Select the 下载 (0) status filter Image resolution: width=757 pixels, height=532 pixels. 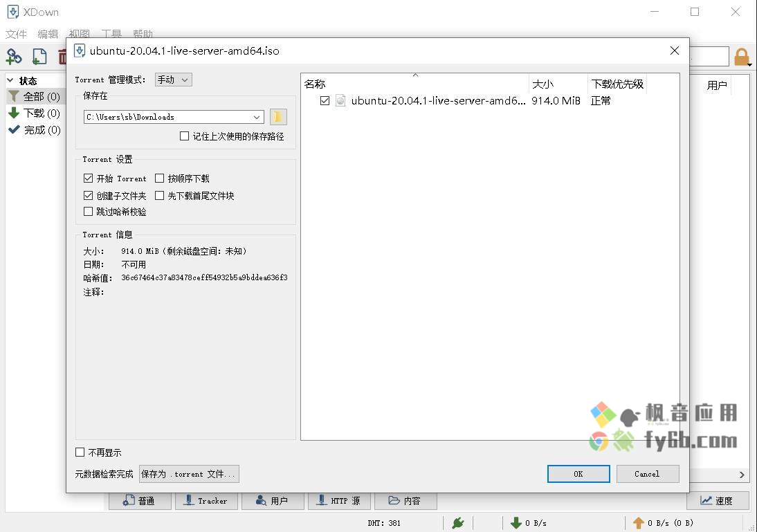[35, 113]
